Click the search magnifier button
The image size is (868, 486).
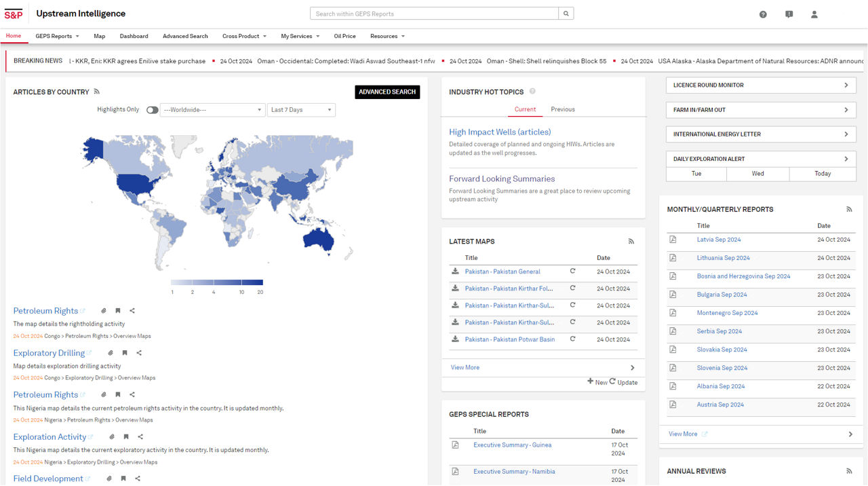coord(566,14)
